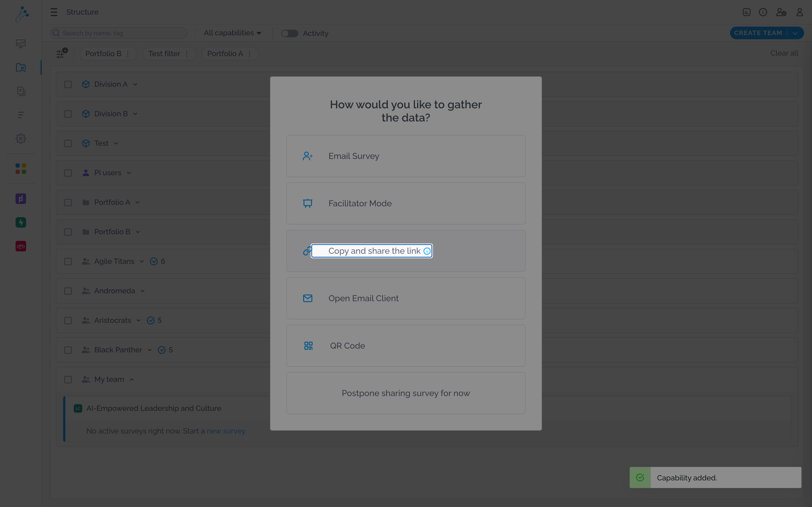Click the info icon next to Copy link
812x507 pixels.
tap(427, 251)
